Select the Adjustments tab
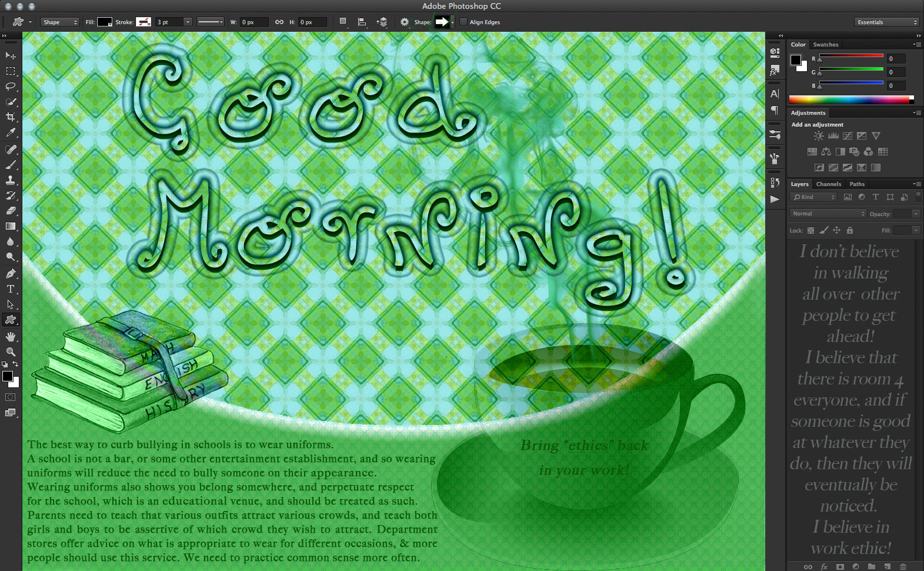 point(808,113)
